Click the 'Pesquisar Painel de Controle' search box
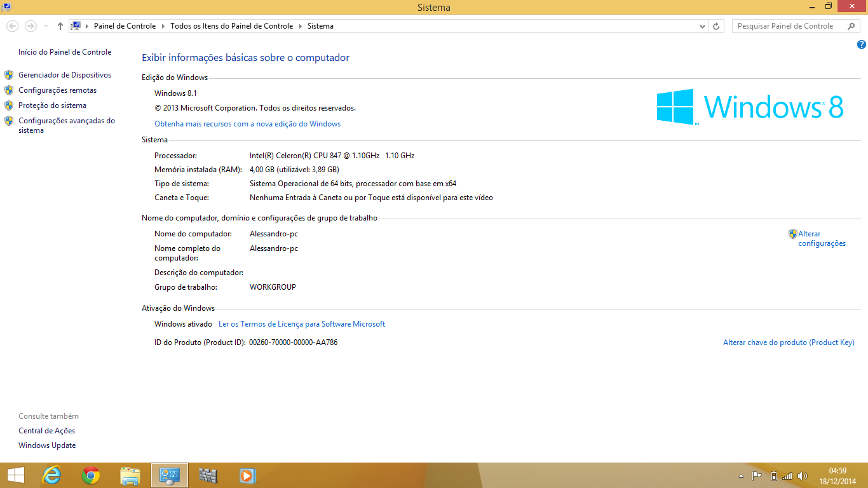 click(x=788, y=26)
